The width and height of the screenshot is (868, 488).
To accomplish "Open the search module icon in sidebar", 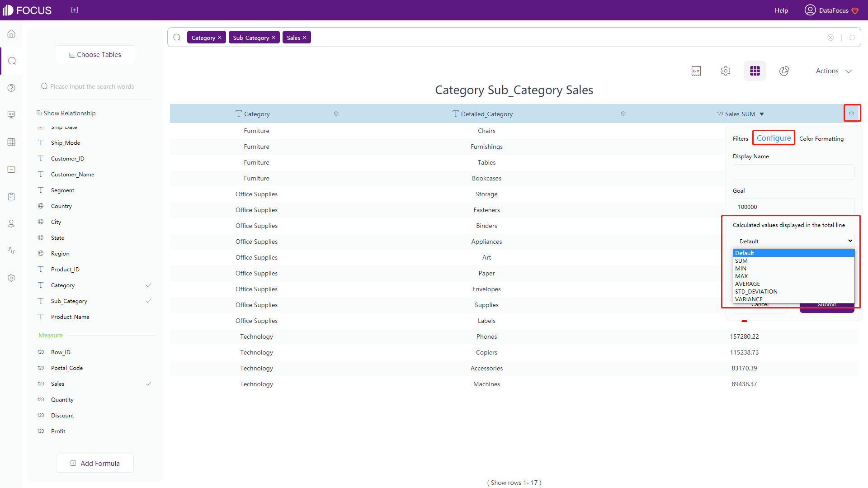I will pyautogui.click(x=12, y=61).
